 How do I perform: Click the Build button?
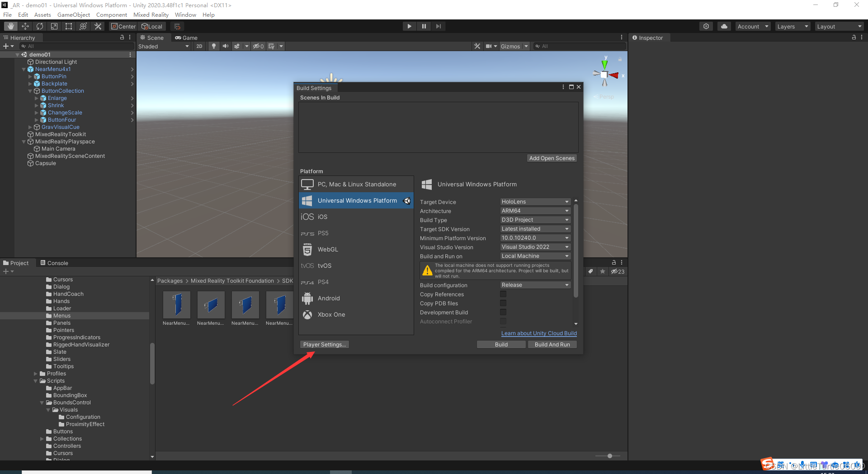[x=501, y=345]
